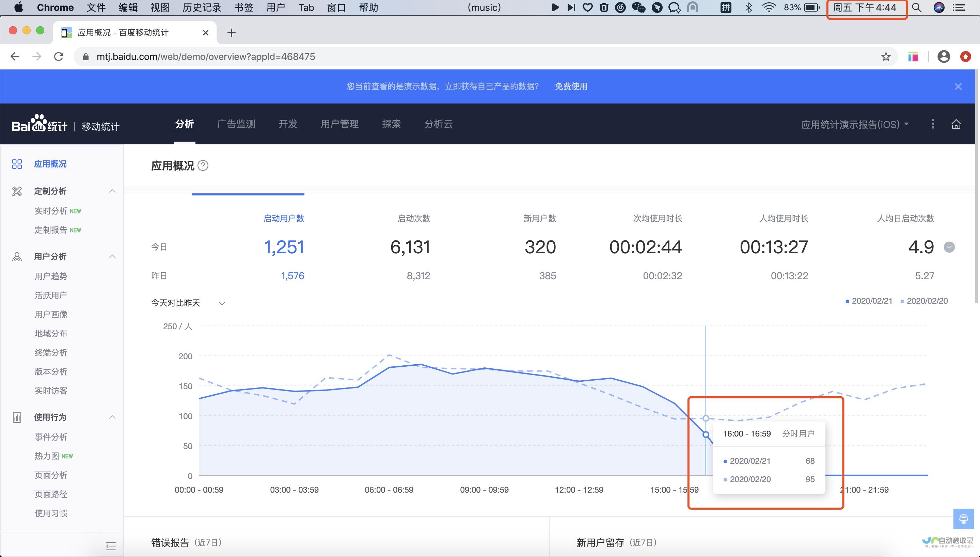Skip to next track in menu bar
980x557 pixels.
point(571,7)
